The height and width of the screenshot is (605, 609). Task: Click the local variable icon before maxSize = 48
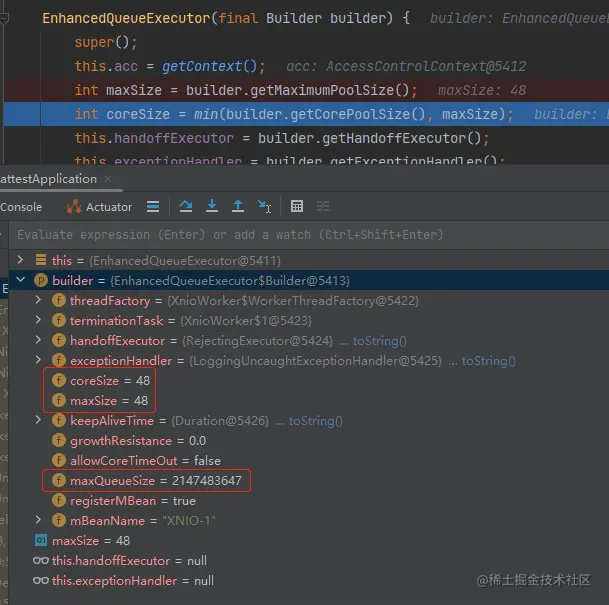pyautogui.click(x=41, y=540)
